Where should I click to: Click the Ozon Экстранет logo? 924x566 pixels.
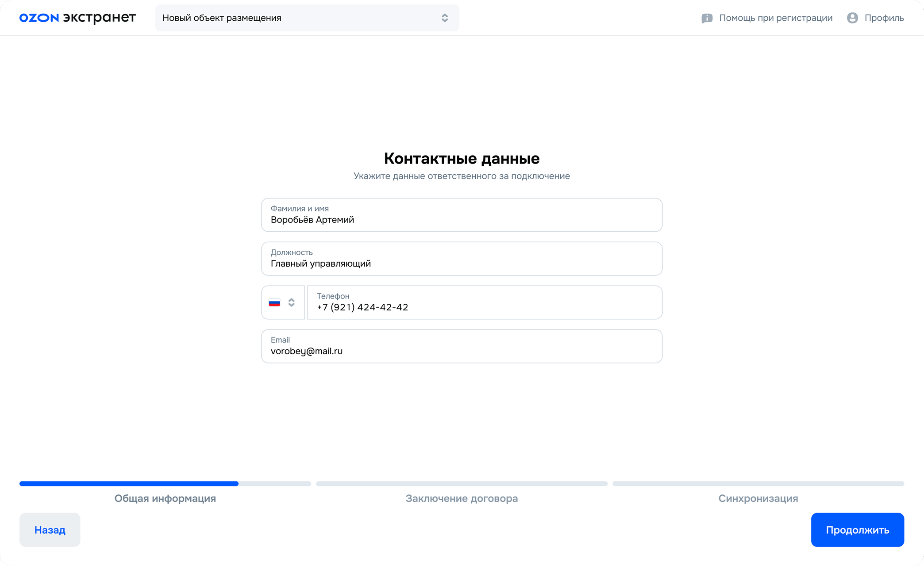coord(77,18)
